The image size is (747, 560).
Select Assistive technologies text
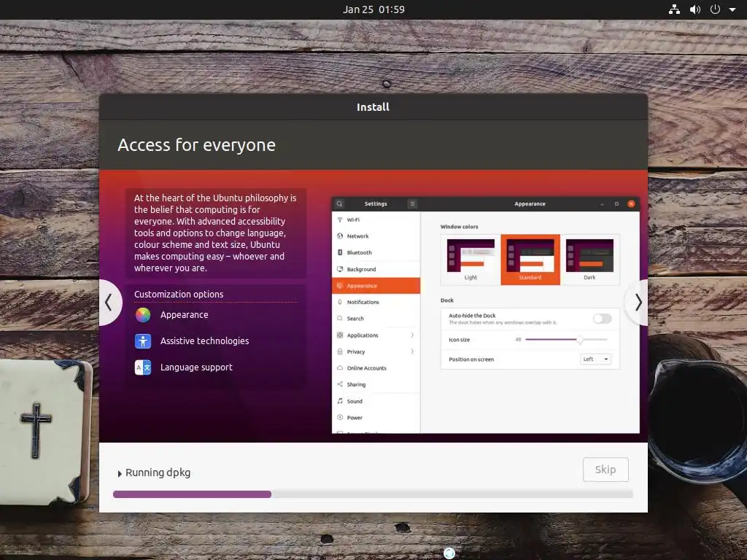tap(204, 341)
